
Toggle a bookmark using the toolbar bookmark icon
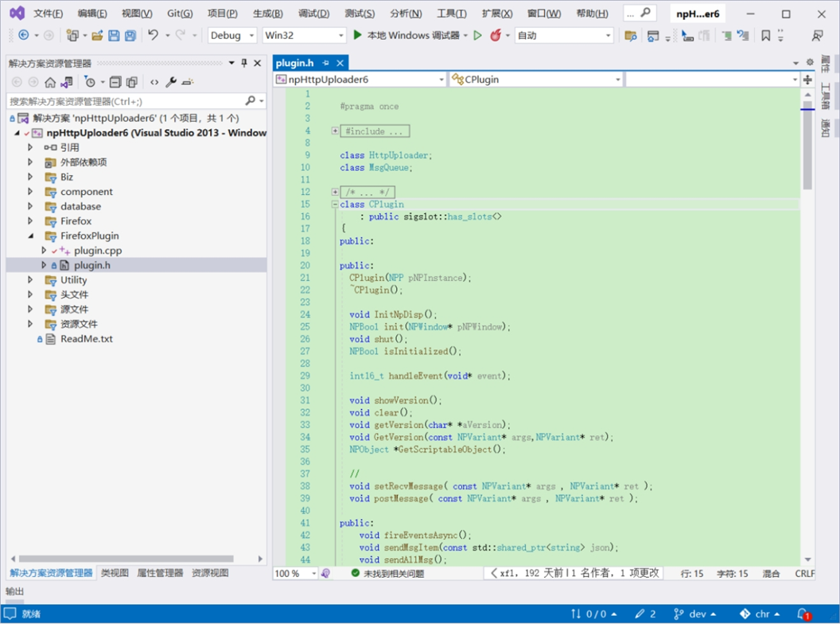tap(765, 35)
